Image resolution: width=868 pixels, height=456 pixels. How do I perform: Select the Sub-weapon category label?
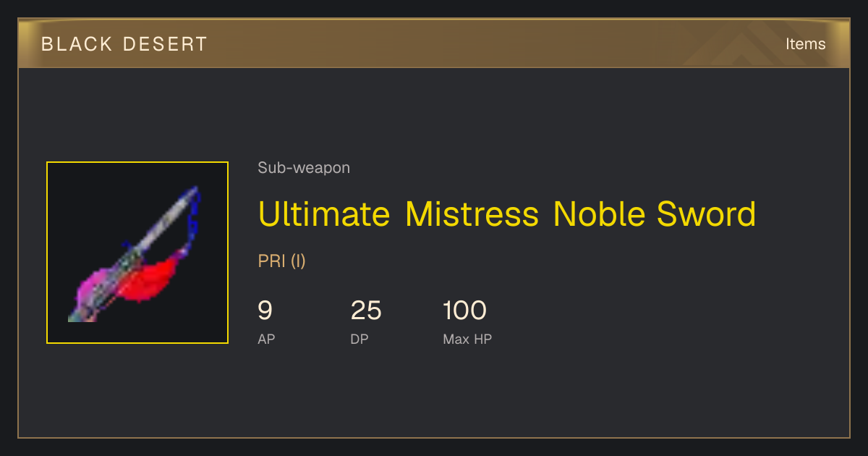pyautogui.click(x=304, y=168)
